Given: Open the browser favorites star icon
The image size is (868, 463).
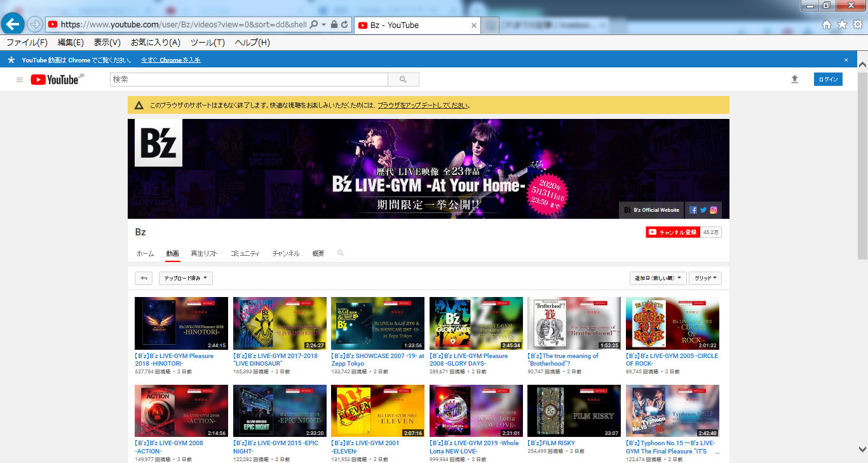Looking at the screenshot, I should point(842,25).
